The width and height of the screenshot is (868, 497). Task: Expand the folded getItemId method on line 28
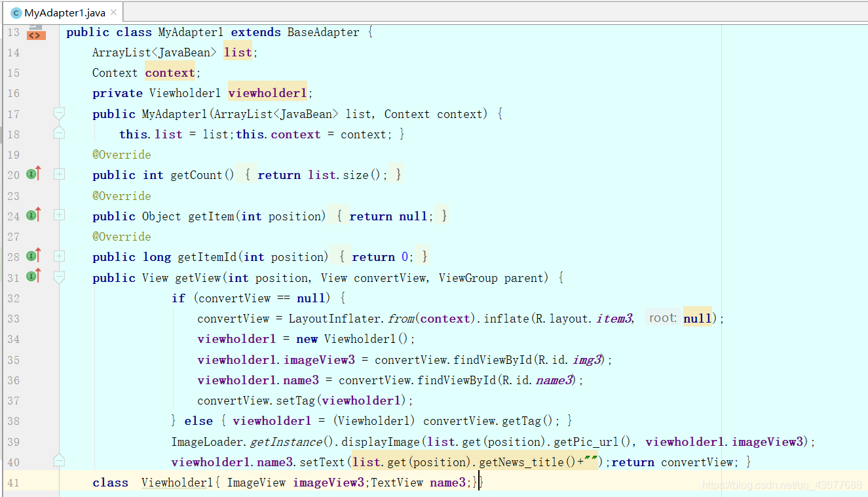(59, 256)
